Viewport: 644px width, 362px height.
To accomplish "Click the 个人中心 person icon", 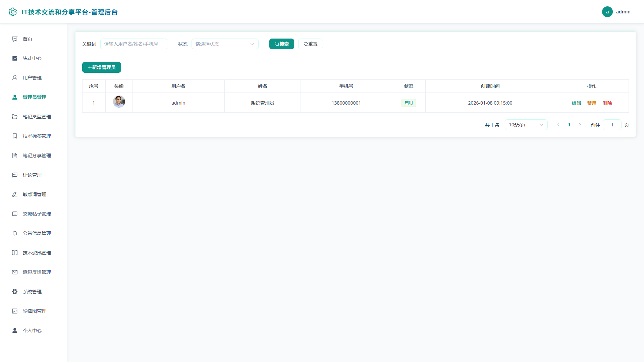I will [15, 330].
